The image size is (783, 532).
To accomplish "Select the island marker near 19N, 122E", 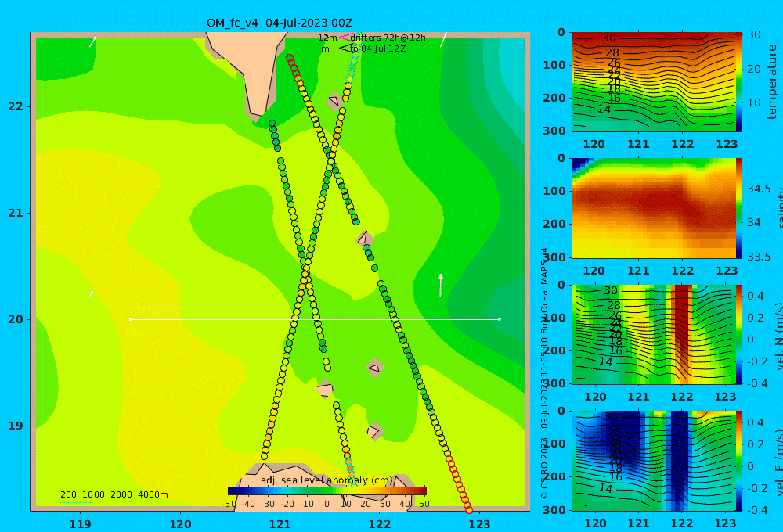I will [x=374, y=431].
